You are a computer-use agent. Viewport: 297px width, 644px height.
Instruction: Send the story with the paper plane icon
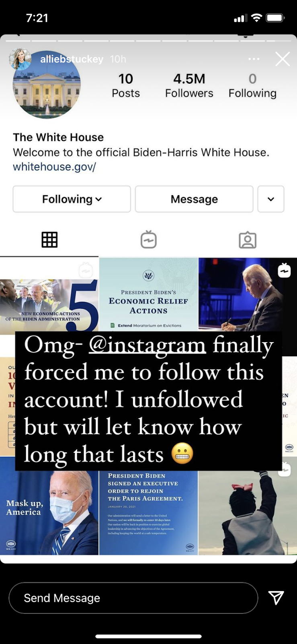pos(276,598)
